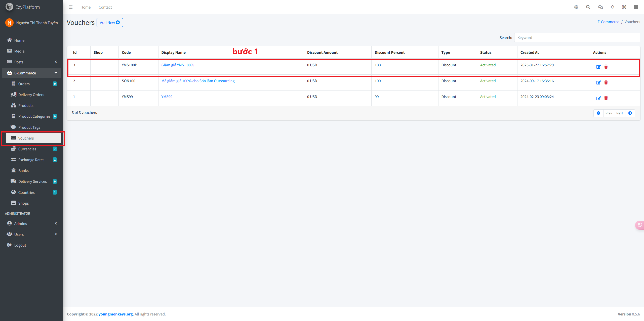The image size is (644, 321).
Task: Click the Add New voucher button
Action: pyautogui.click(x=110, y=23)
